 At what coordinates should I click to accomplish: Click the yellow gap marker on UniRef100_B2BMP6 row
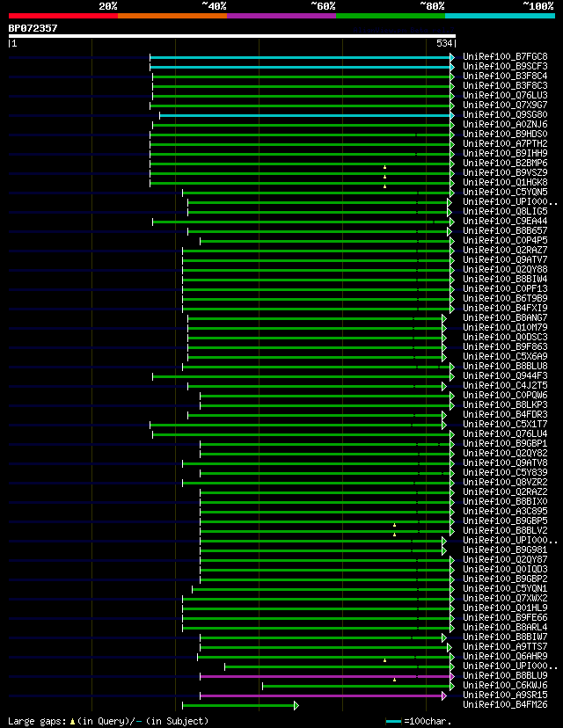[384, 167]
